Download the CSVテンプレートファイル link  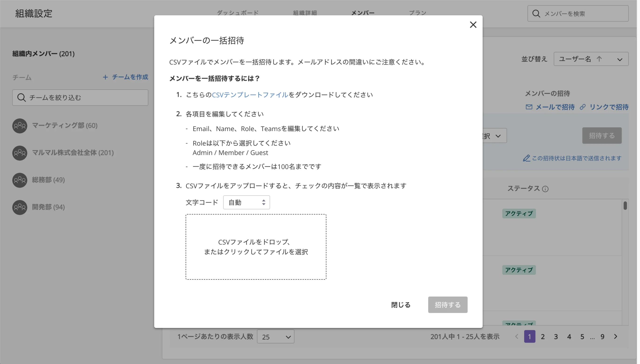250,95
